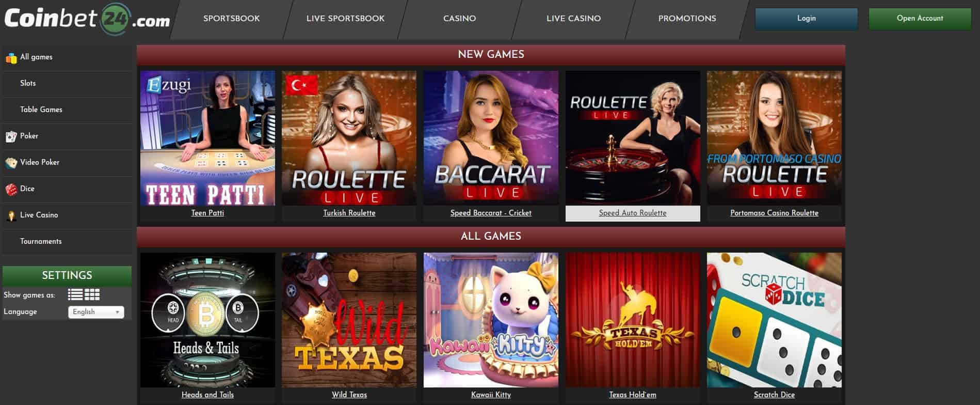Go to Live Casino top menu
Viewport: 980px width, 405px height.
(573, 19)
